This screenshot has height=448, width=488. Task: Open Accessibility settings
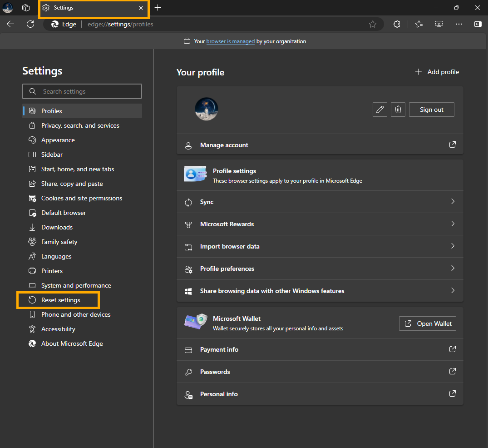click(x=83, y=329)
